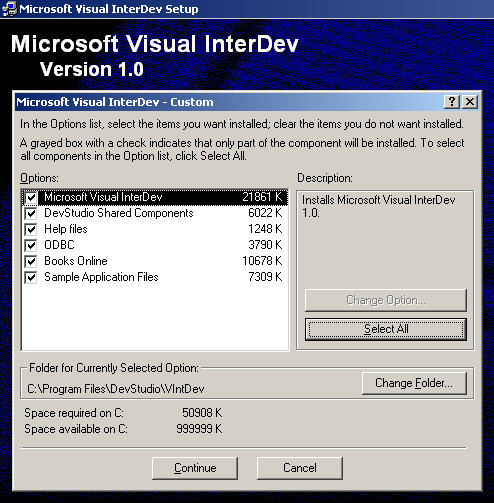Click the Options: list label
Screen dimensions: 494x503
click(39, 178)
